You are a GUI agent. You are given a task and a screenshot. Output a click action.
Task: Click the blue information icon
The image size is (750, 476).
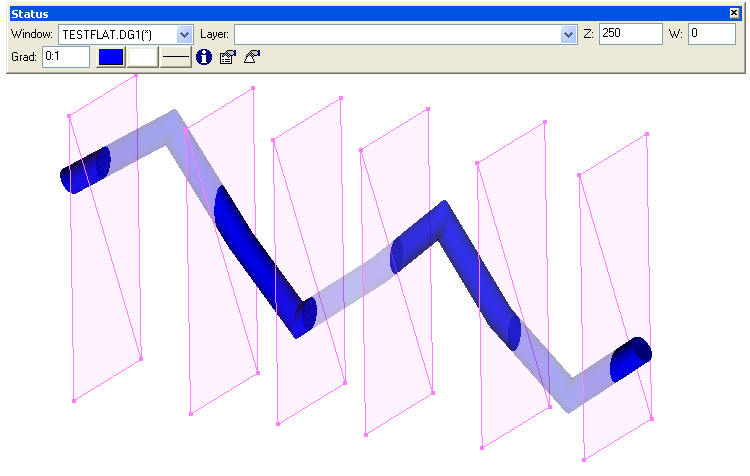[x=204, y=57]
